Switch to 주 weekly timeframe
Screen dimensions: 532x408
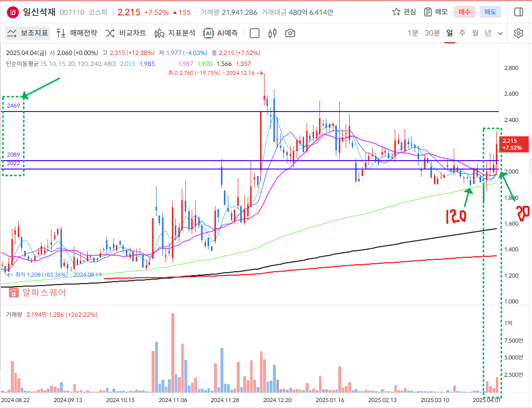click(x=462, y=33)
